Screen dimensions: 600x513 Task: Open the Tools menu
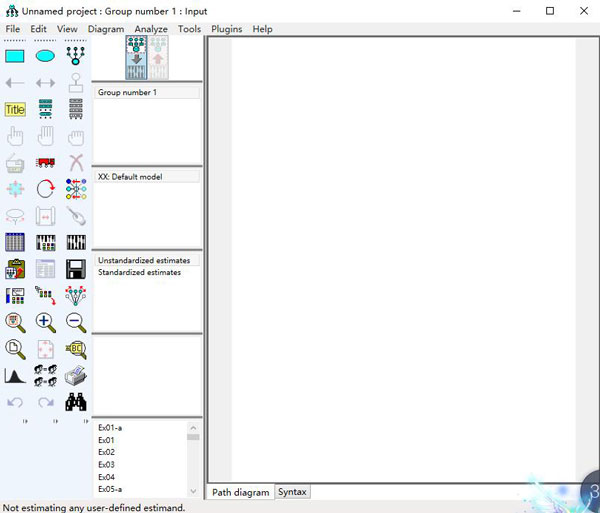tap(189, 29)
